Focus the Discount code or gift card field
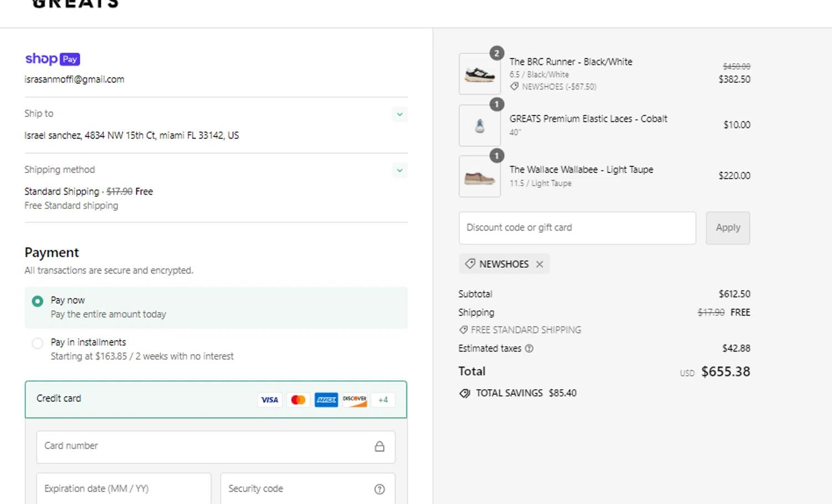 click(577, 228)
